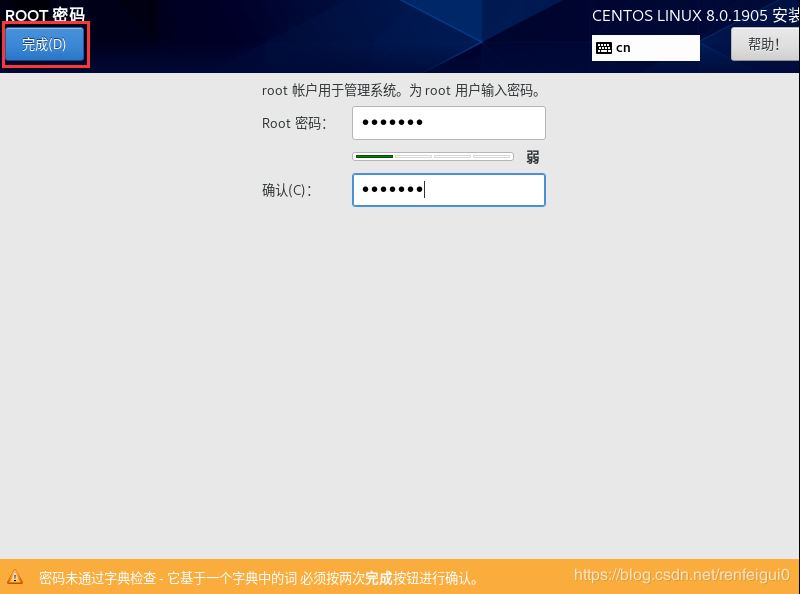Image resolution: width=800 pixels, height=594 pixels.
Task: Click the green segment of strength bar
Action: coord(373,157)
